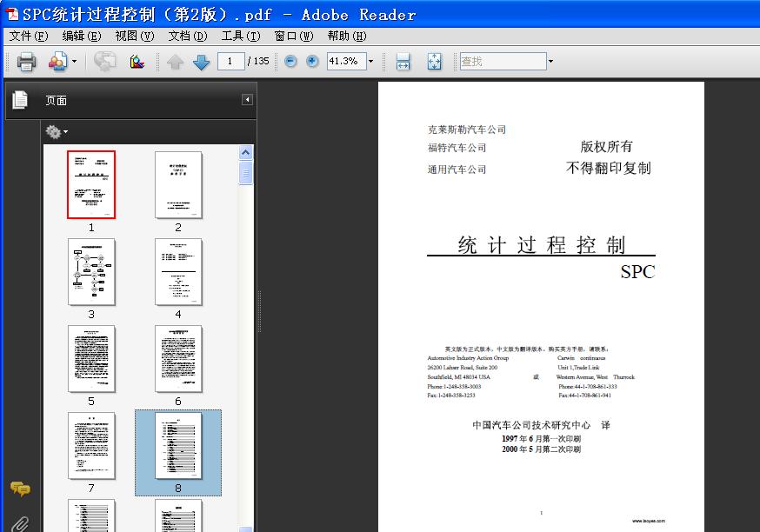Click the 通用汽车公司 text
The height and width of the screenshot is (532, 760).
457,170
